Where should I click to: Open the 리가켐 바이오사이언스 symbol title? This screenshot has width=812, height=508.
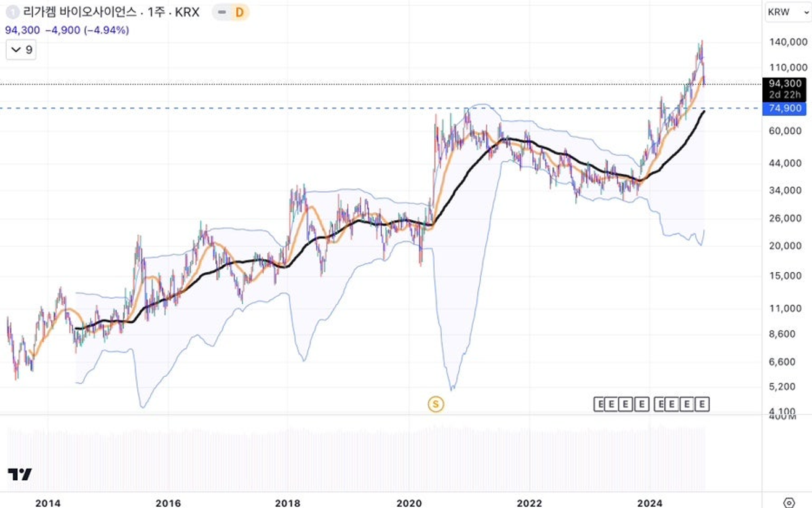111,12
